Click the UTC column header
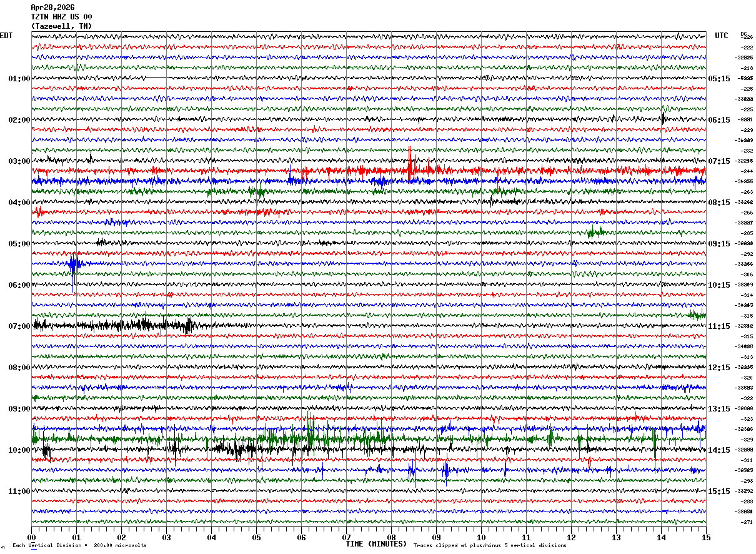The width and height of the screenshot is (756, 554). [722, 36]
